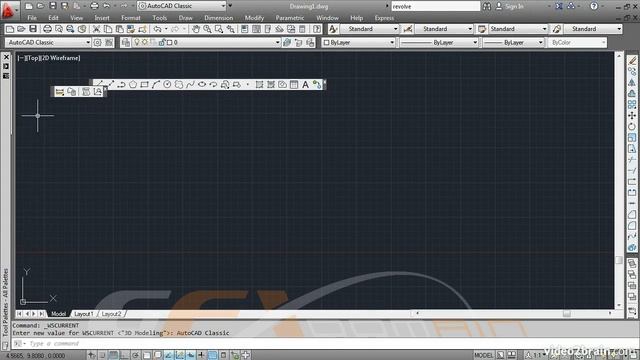Select the Multiline Text A tool
640x360 pixels.
pyautogui.click(x=305, y=84)
